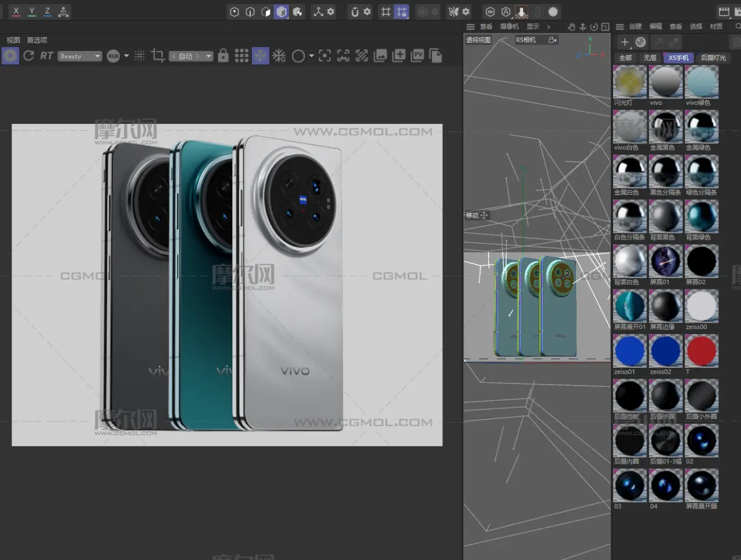Select the 无层 layer tab

(x=650, y=58)
